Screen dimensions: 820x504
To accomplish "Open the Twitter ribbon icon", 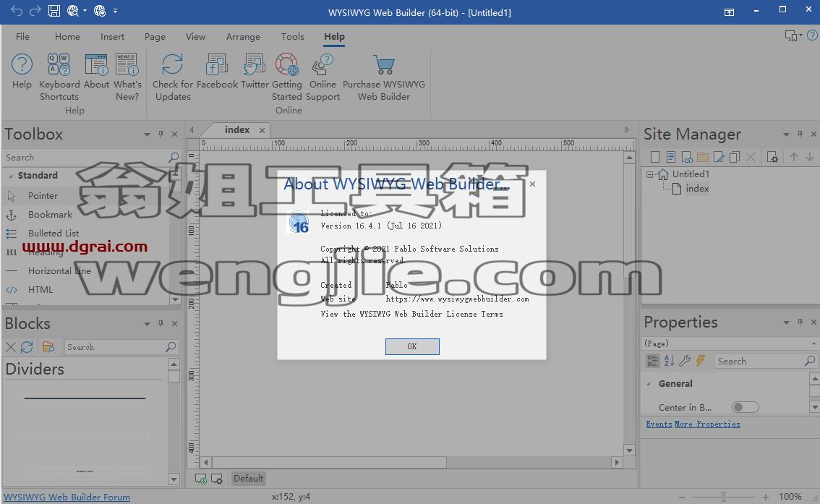I will (255, 64).
